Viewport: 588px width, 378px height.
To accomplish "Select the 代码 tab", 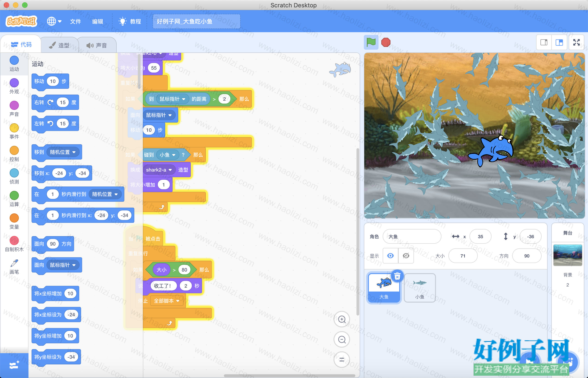I will click(x=21, y=44).
